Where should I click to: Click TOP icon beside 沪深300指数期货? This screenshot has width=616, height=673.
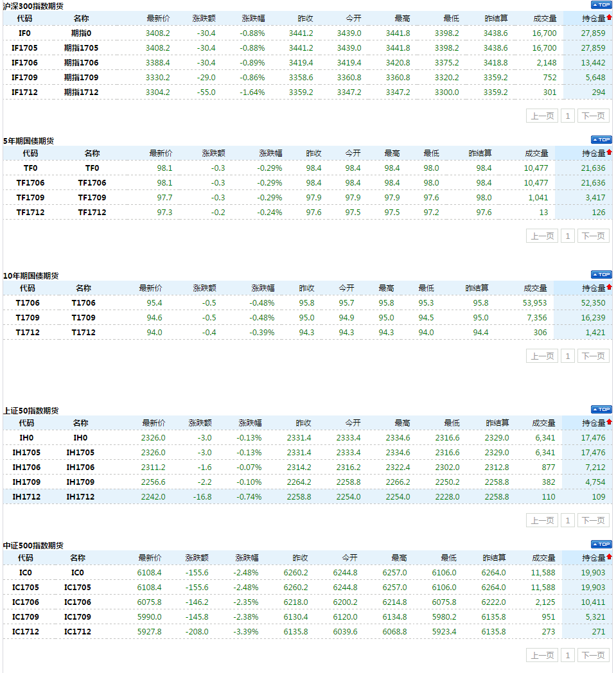601,4
